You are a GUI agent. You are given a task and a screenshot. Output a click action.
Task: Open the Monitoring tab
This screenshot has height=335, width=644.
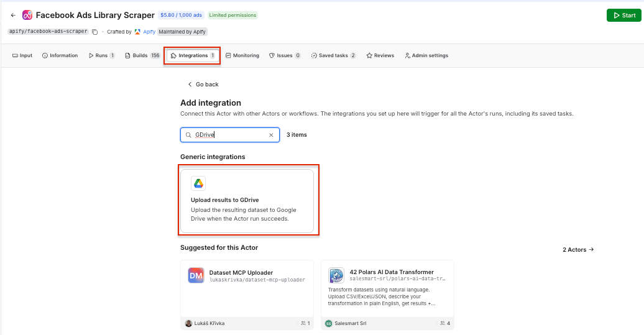click(242, 55)
